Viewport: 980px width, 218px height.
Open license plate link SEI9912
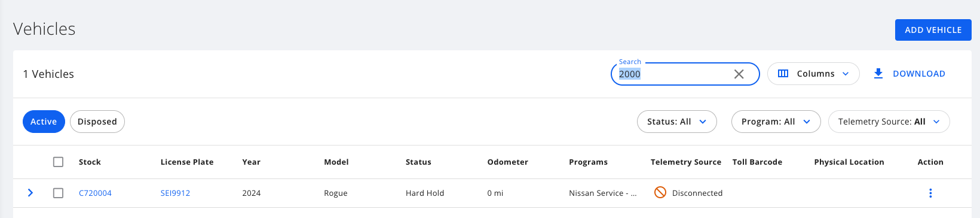(x=175, y=193)
